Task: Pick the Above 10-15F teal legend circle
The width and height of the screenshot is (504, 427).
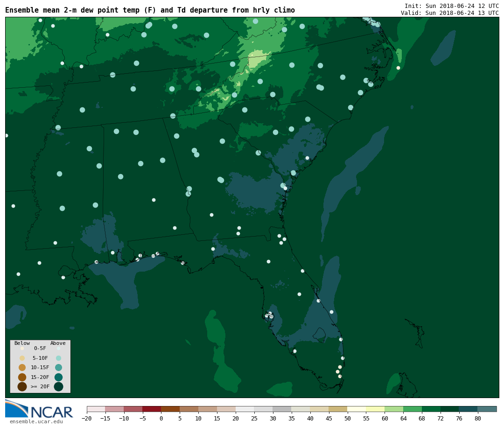Action: 58,368
